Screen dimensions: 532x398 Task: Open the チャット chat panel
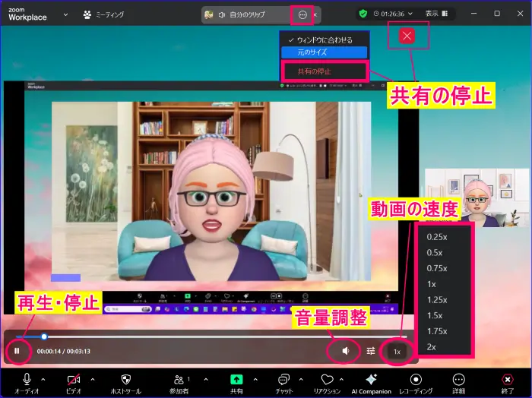pyautogui.click(x=284, y=384)
